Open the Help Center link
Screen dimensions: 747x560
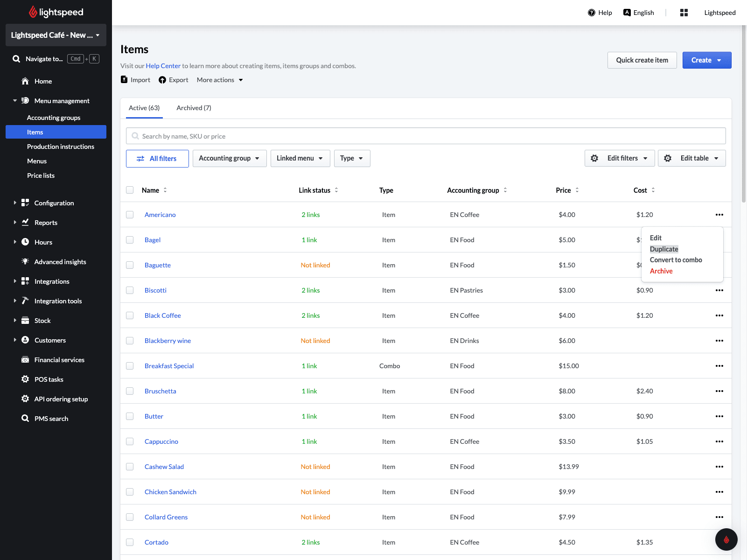click(163, 66)
